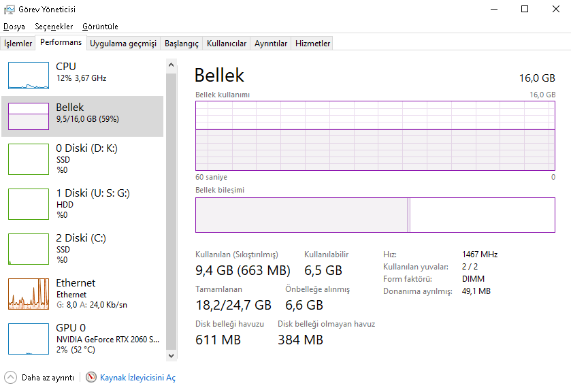Switch to the İşlemler tab
Screen dimensions: 571x392
pyautogui.click(x=18, y=44)
